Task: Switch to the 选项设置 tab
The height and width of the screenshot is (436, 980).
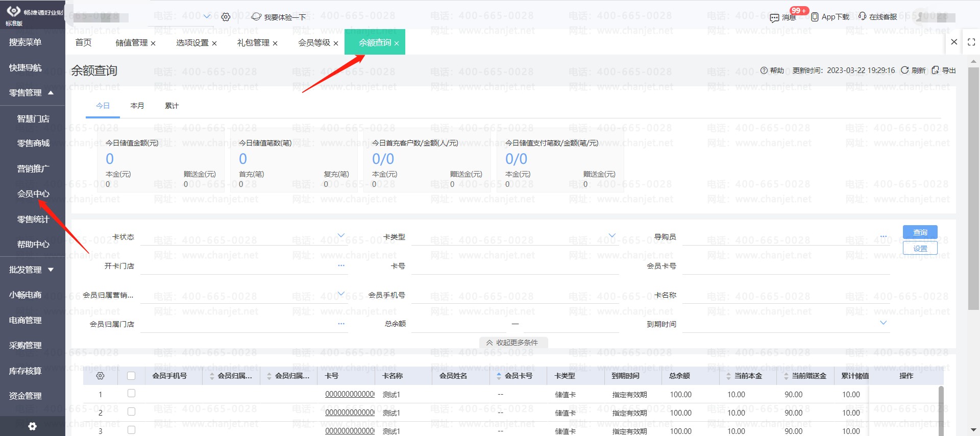Action: (192, 43)
